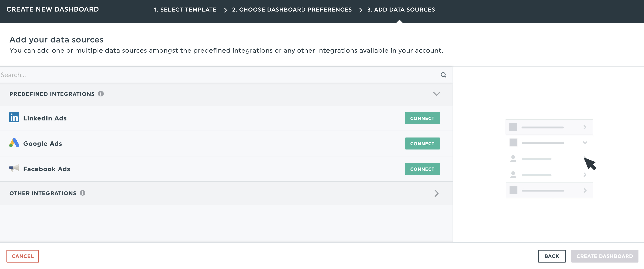The width and height of the screenshot is (644, 269).
Task: Click the Predefined Integrations header text
Action: click(x=52, y=94)
